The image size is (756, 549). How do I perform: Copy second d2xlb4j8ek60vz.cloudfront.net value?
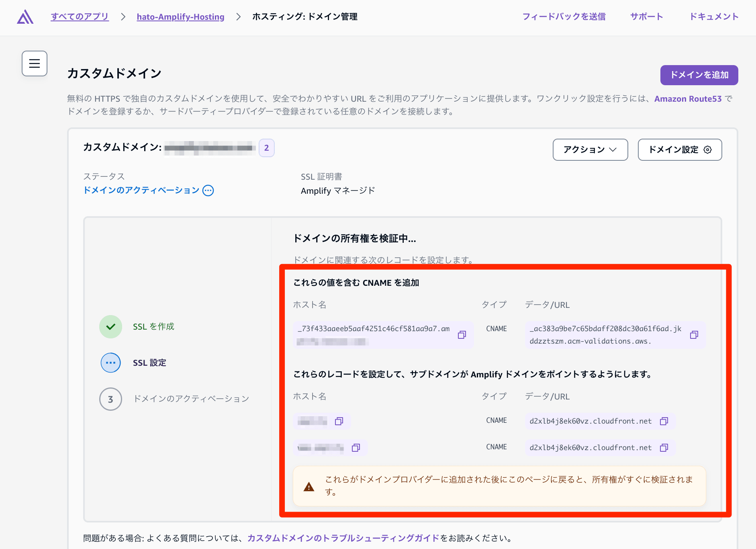[664, 448]
